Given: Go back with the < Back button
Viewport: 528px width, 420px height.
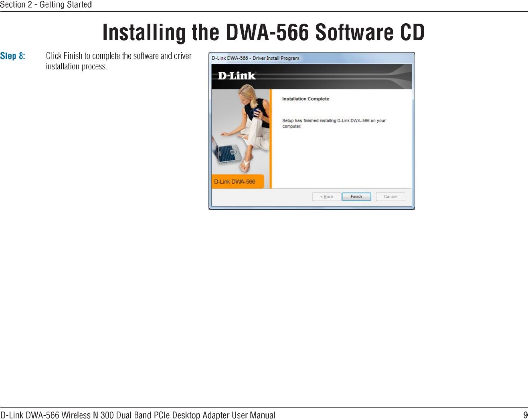Looking at the screenshot, I should pyautogui.click(x=327, y=197).
